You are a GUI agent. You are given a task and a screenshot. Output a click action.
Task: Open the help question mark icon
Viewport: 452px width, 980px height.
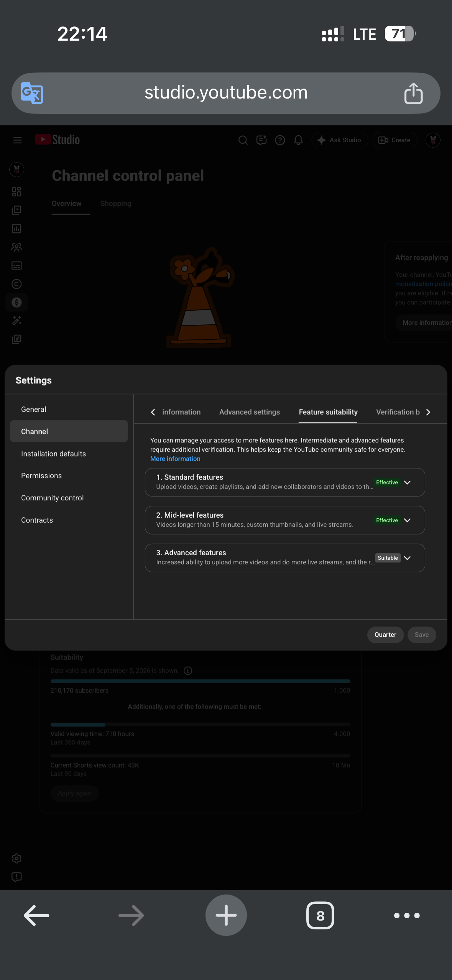[x=280, y=140]
